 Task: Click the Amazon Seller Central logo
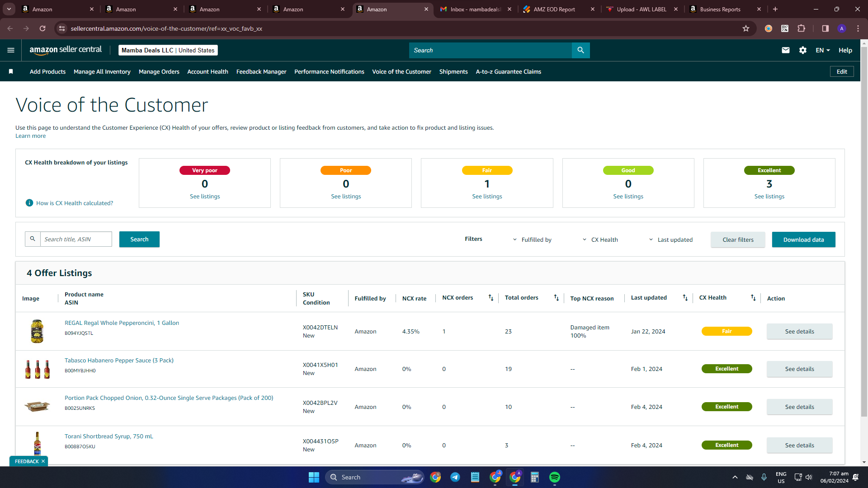(66, 50)
